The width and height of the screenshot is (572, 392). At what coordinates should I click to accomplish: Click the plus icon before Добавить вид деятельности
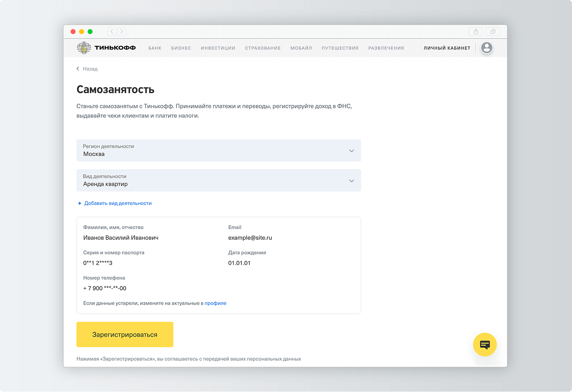(x=80, y=203)
